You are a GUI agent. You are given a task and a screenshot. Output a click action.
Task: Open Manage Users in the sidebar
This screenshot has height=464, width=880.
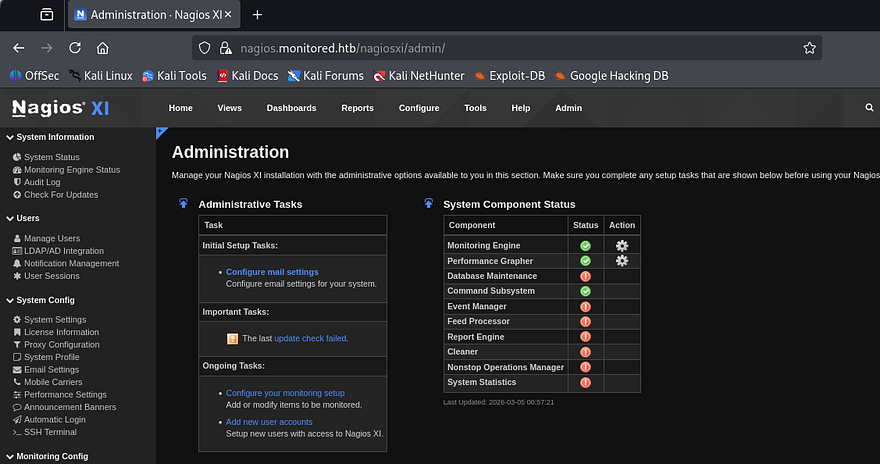click(x=52, y=239)
